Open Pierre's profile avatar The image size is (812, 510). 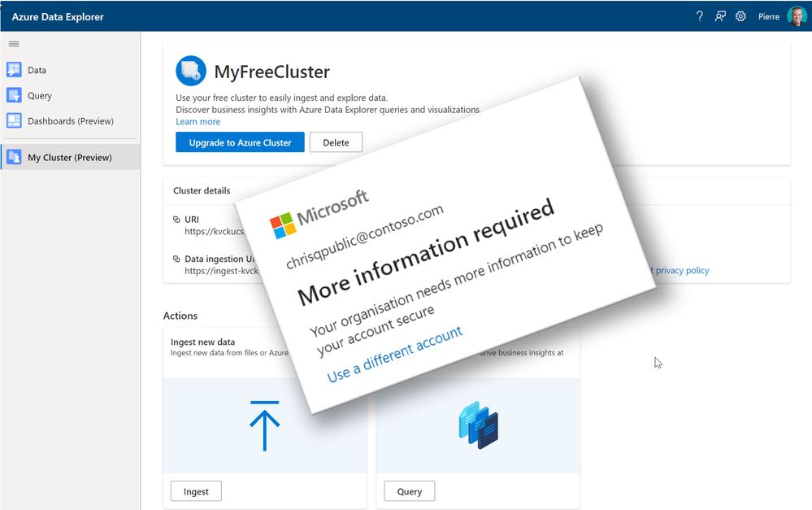(x=797, y=16)
